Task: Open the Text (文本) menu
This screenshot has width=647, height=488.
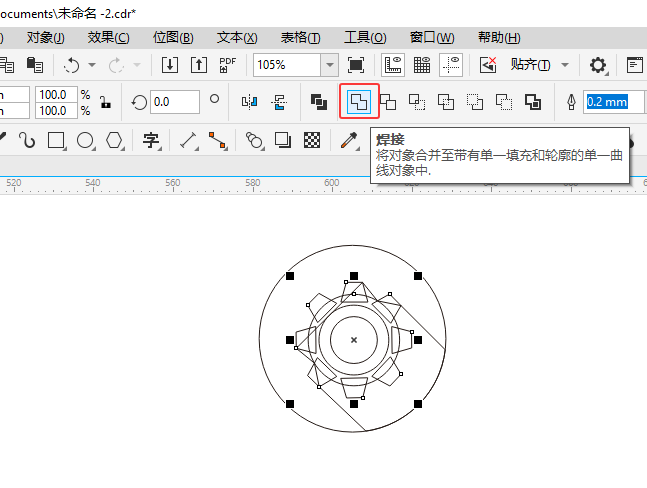Action: coord(237,38)
